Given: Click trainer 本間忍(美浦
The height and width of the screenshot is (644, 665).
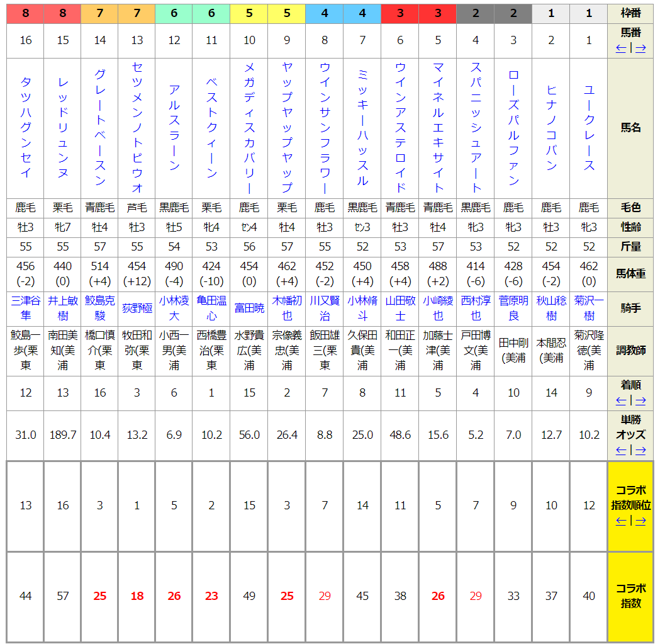Looking at the screenshot, I should [x=551, y=351].
